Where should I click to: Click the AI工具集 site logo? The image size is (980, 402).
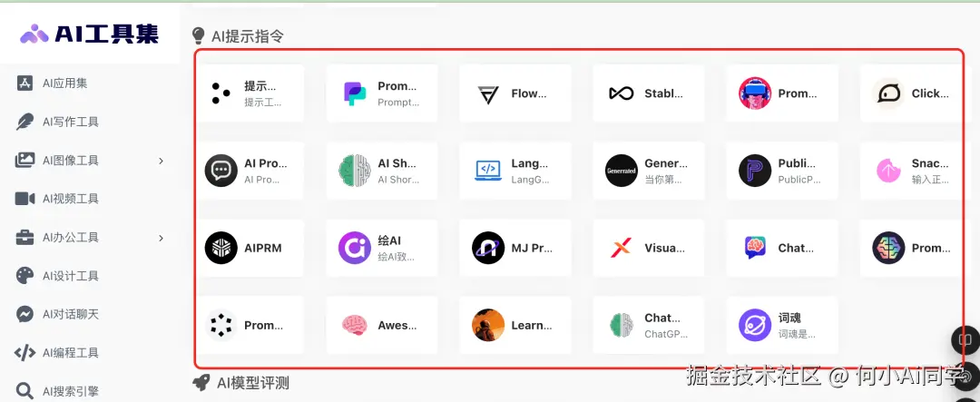coord(89,34)
